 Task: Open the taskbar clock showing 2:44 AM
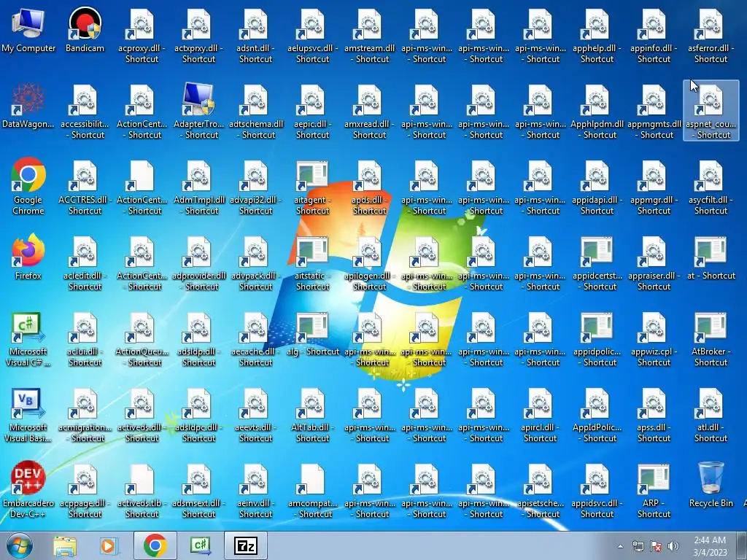click(710, 546)
